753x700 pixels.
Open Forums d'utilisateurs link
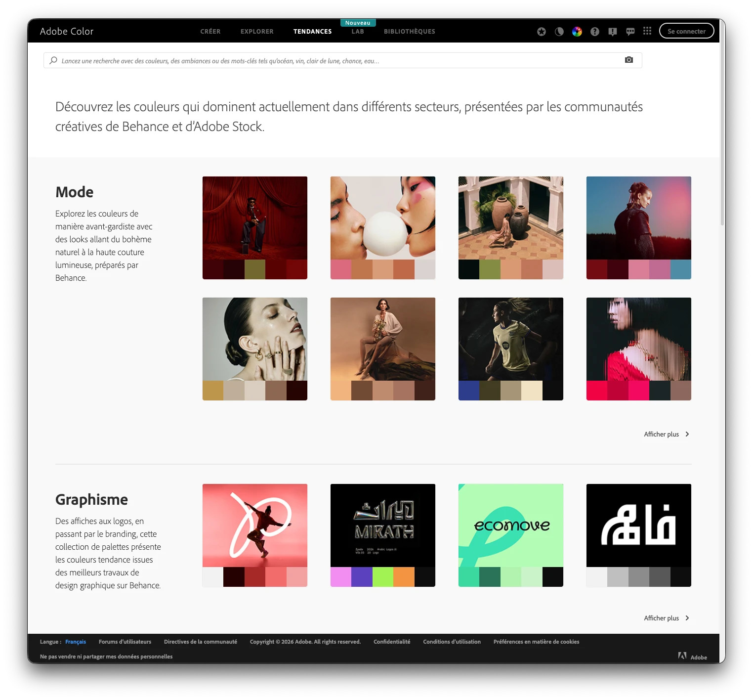(125, 642)
